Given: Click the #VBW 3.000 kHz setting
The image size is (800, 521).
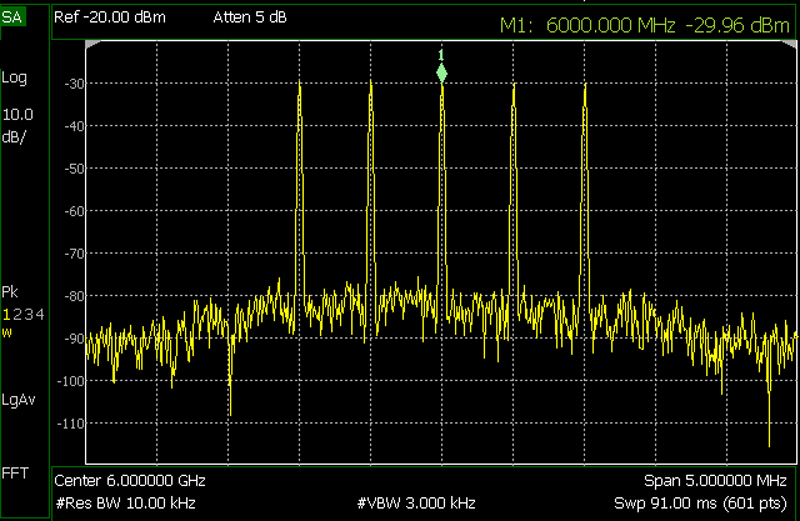Looking at the screenshot, I should point(415,501).
